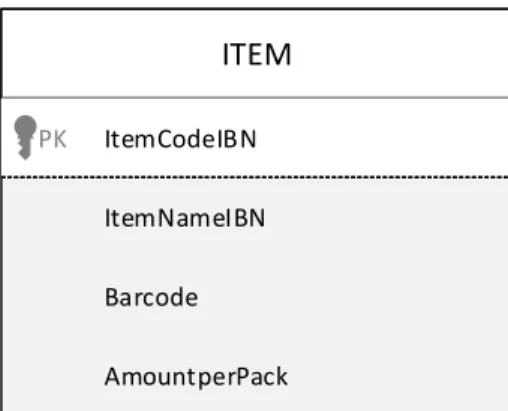The height and width of the screenshot is (411, 508).
Task: Click grey gap between Barcode and AmountperPack
Action: point(255,337)
